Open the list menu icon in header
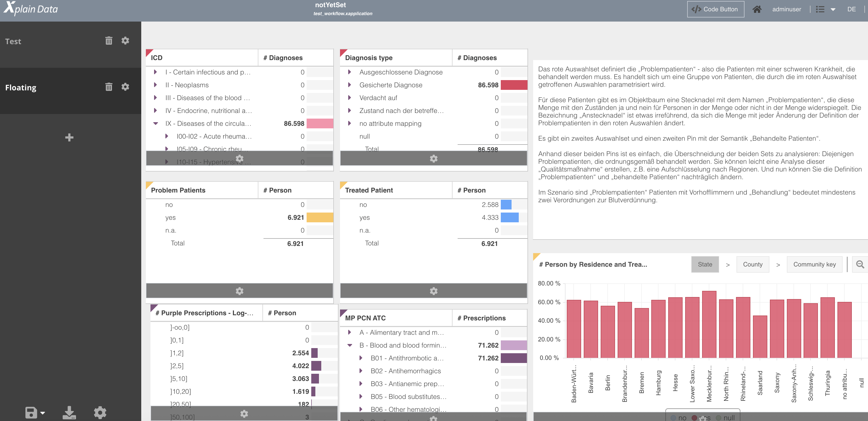868x421 pixels. click(x=820, y=9)
